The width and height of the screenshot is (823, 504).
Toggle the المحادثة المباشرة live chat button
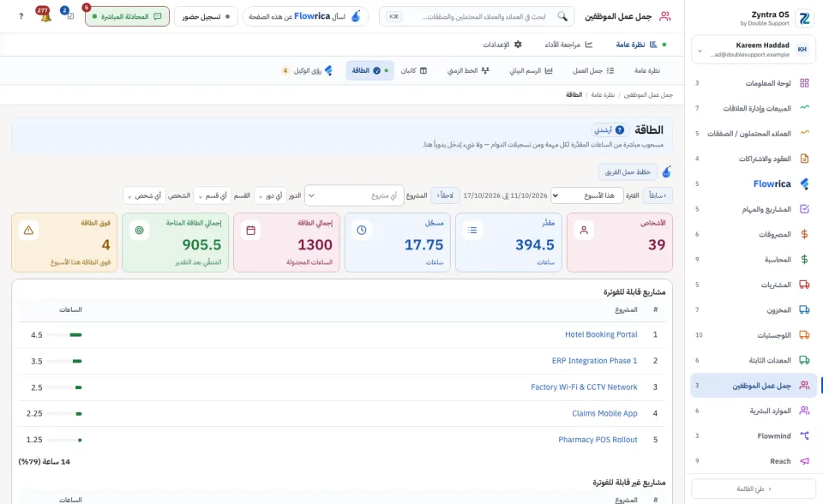click(127, 16)
